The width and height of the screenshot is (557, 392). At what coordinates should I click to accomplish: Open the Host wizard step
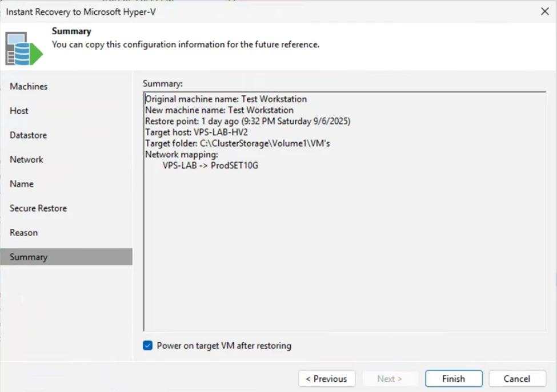19,111
